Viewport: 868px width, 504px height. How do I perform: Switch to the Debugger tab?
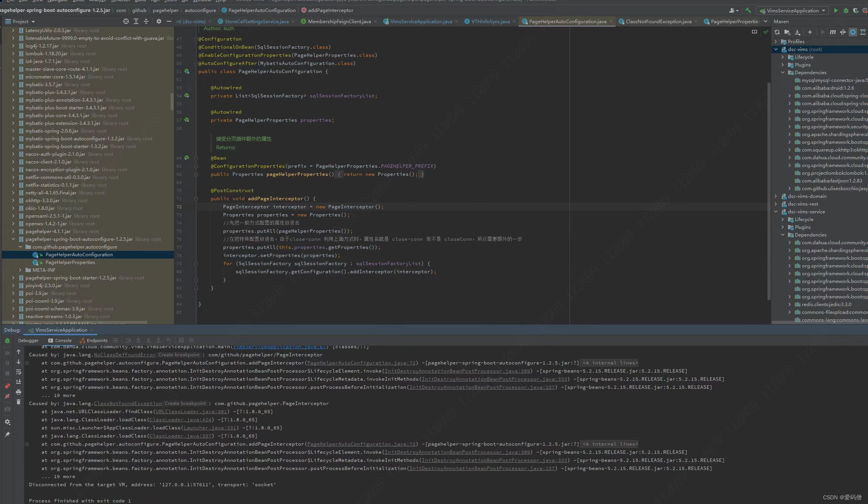coord(28,341)
